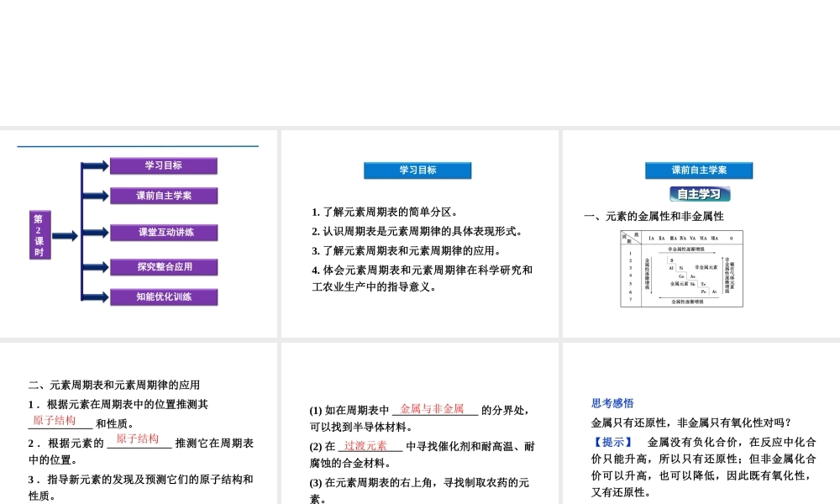The width and height of the screenshot is (840, 504).
Task: Click text 又有还原性 at hint end
Action: coord(621,493)
